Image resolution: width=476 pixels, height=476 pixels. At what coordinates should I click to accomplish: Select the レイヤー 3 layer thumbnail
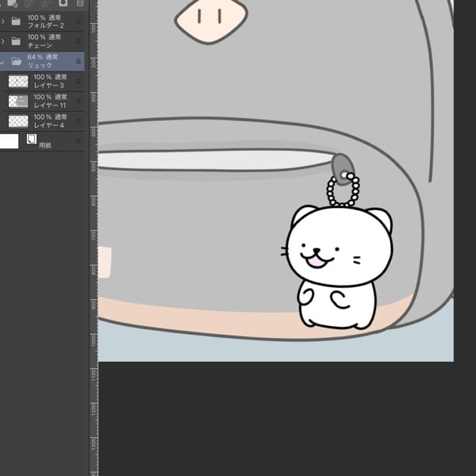pos(18,81)
